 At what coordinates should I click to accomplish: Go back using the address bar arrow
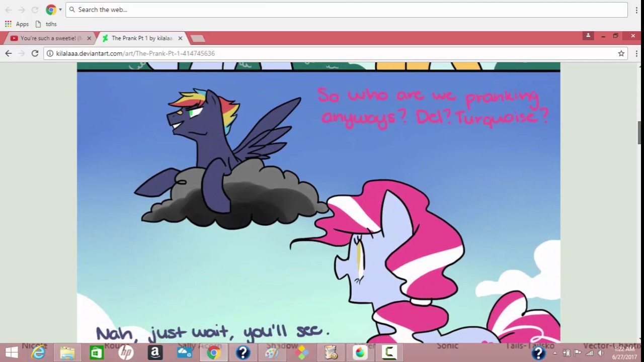coord(8,53)
